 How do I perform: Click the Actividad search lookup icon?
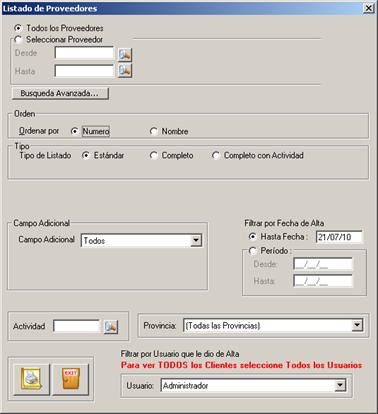[111, 327]
